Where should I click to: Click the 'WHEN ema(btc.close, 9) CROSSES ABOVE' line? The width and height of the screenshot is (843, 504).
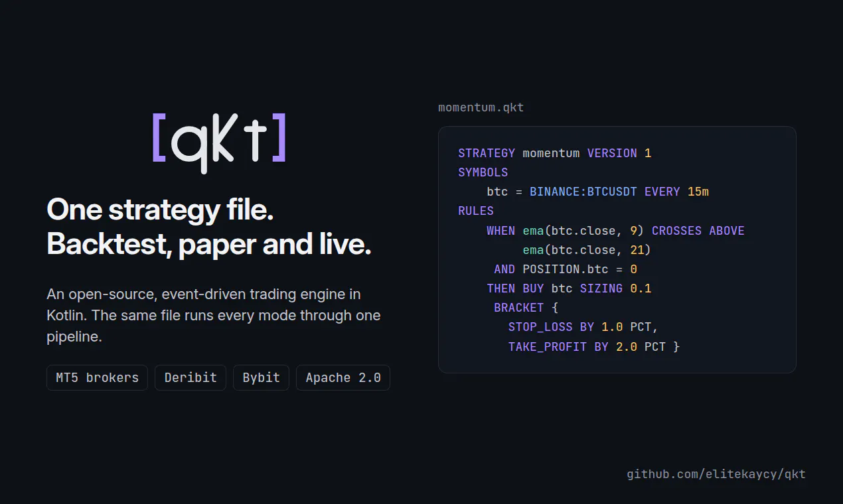click(x=615, y=231)
